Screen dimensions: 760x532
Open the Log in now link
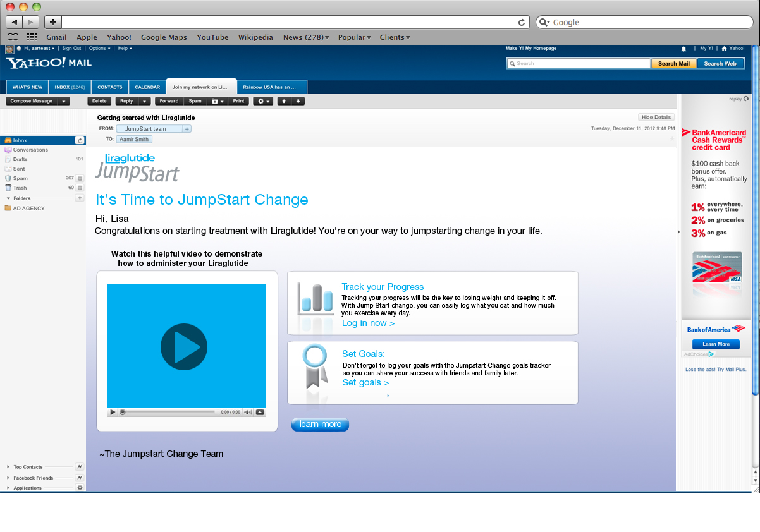(x=368, y=323)
